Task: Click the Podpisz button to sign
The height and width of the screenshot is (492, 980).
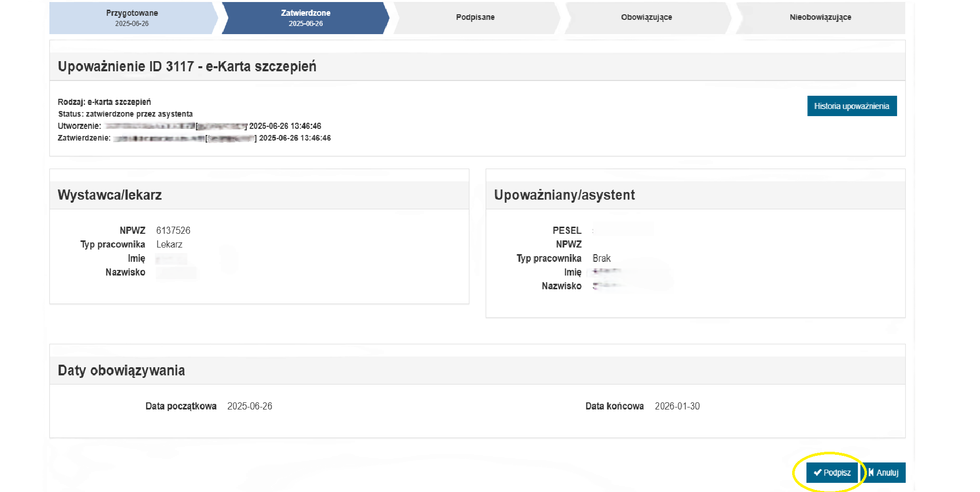Action: coord(832,473)
